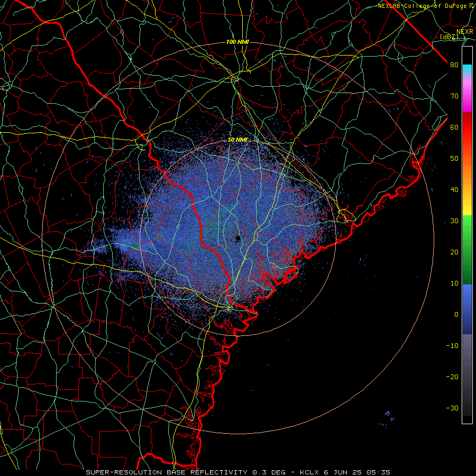Click the '100 NMI' range ring label
Screen dimensions: 476x476
pos(237,42)
